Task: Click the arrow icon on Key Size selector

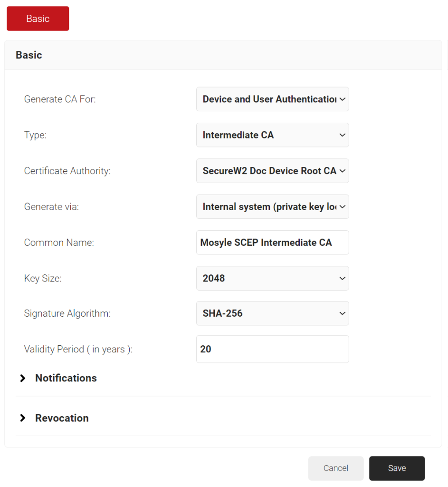Action: click(x=342, y=278)
